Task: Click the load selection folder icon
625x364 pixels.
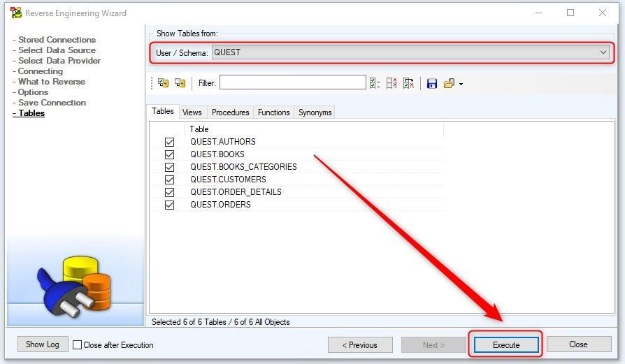Action: (449, 83)
